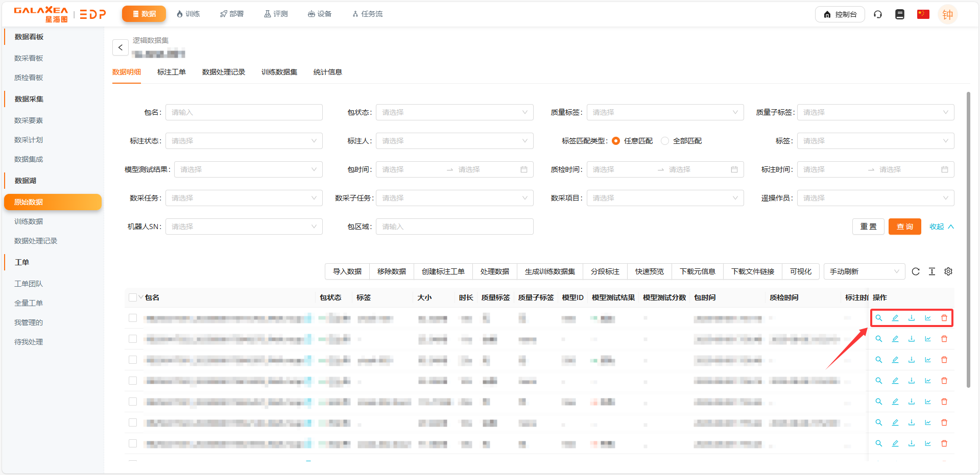980x475 pixels.
Task: Select the 全部匹配 radio button
Action: pyautogui.click(x=665, y=141)
